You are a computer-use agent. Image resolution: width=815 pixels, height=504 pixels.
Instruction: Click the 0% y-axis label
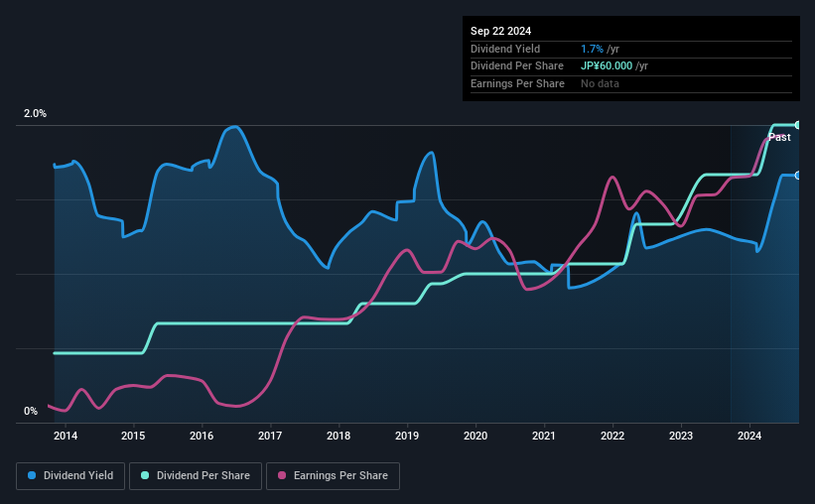tap(31, 411)
